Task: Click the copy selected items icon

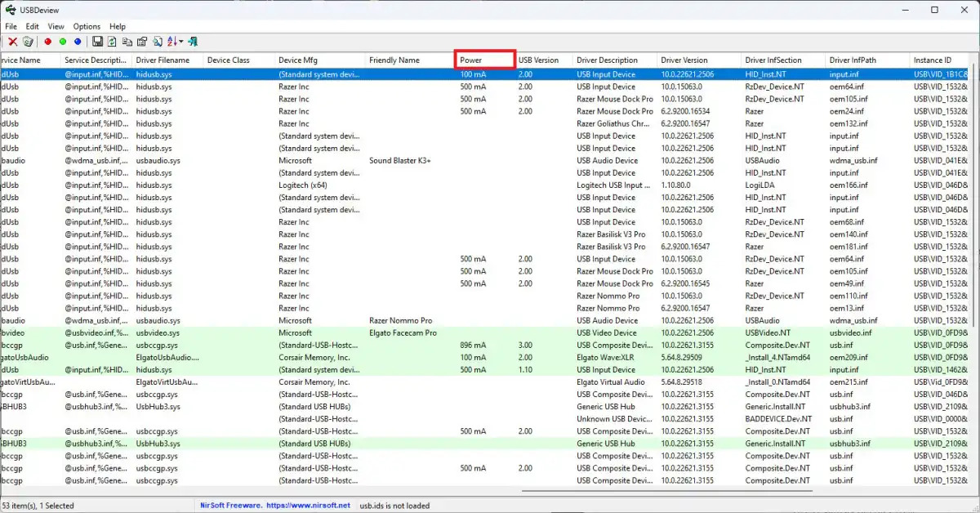Action: (127, 42)
